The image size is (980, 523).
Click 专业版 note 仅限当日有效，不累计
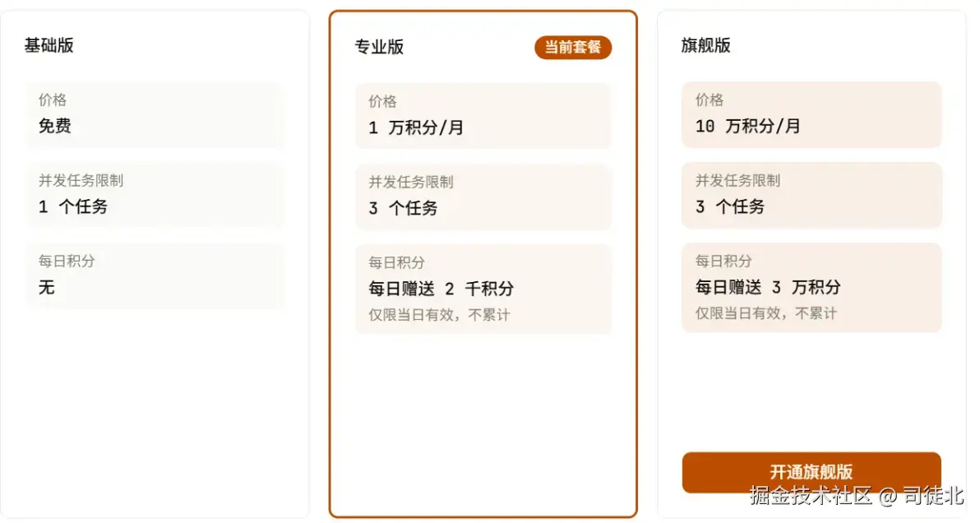(x=439, y=315)
